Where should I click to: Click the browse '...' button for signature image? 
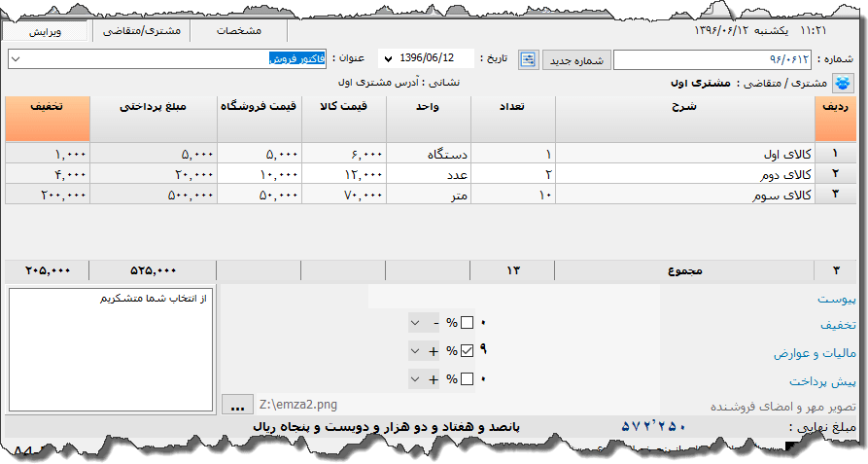tap(237, 405)
